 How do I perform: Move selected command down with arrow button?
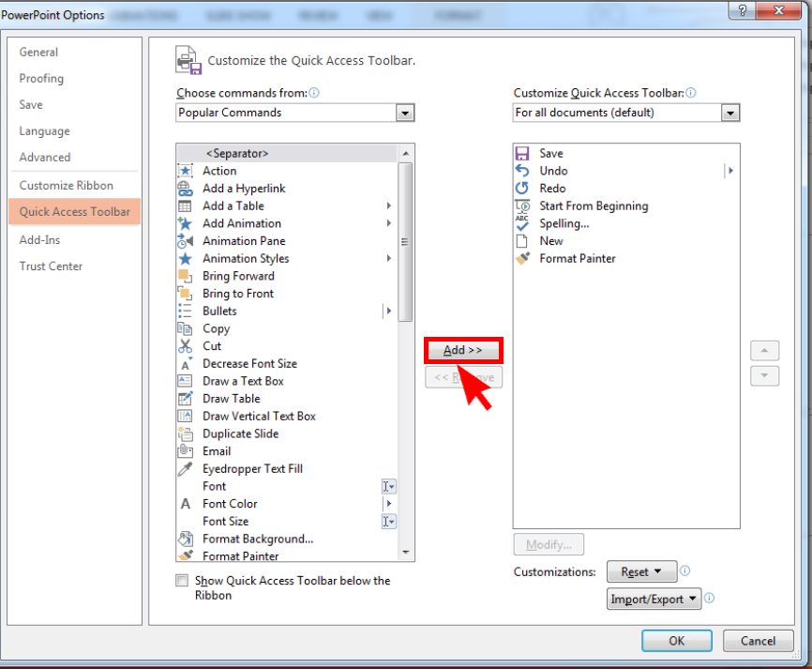pos(764,375)
